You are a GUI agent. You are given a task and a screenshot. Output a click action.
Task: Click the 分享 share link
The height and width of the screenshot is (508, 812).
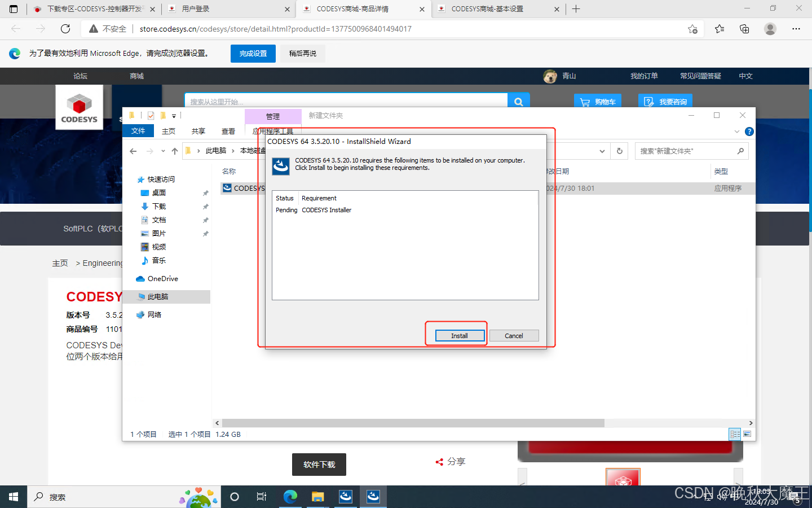coord(451,462)
